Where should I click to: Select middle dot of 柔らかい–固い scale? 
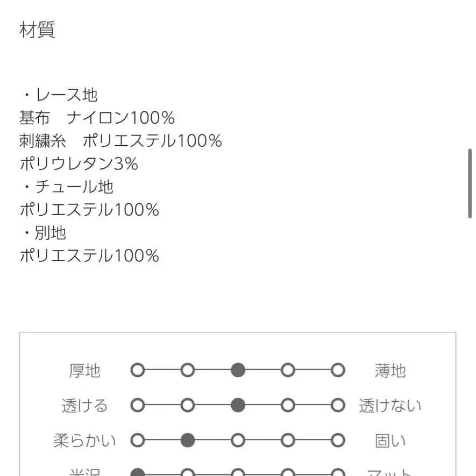pyautogui.click(x=238, y=441)
